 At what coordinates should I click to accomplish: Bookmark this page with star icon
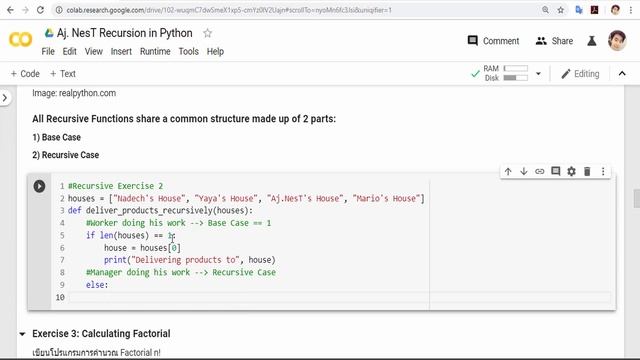click(x=561, y=10)
